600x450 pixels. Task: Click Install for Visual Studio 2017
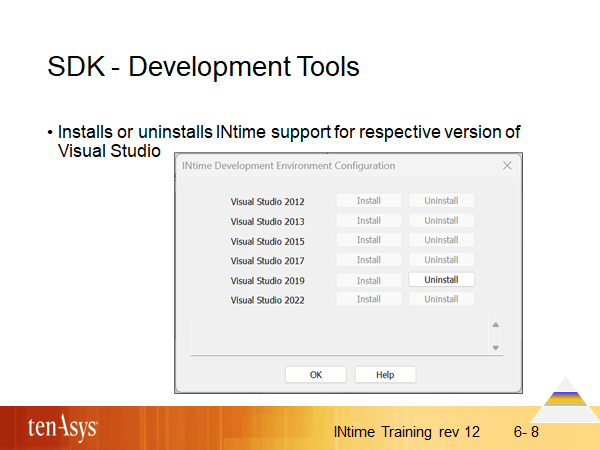pos(369,260)
